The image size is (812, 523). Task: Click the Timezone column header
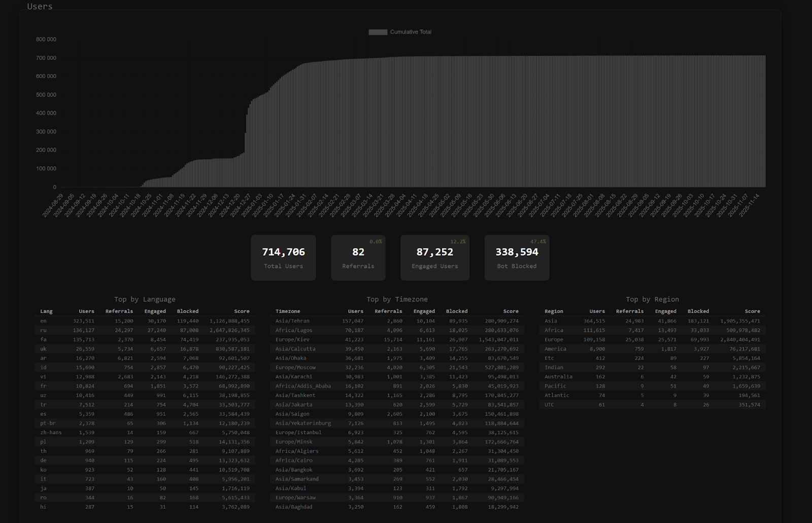coord(287,311)
